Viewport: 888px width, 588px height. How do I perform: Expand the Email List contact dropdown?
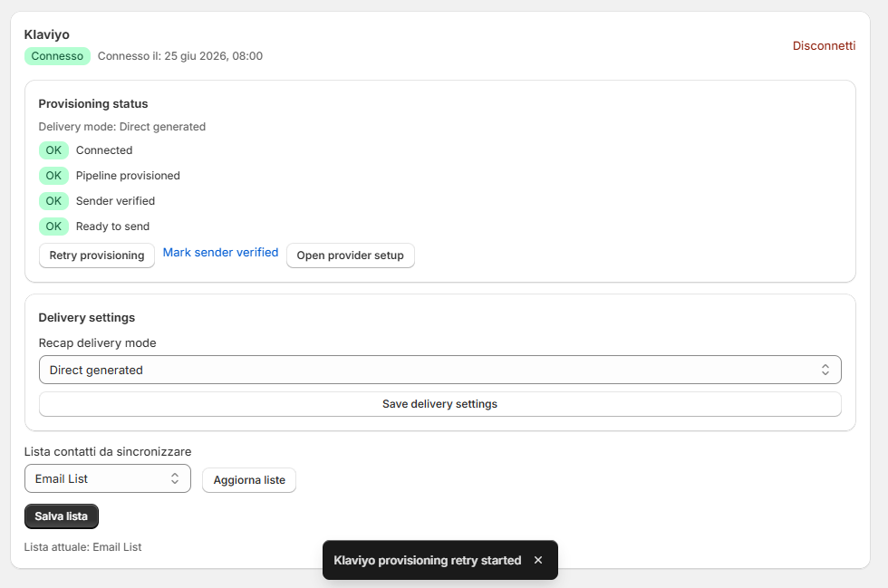click(x=108, y=478)
